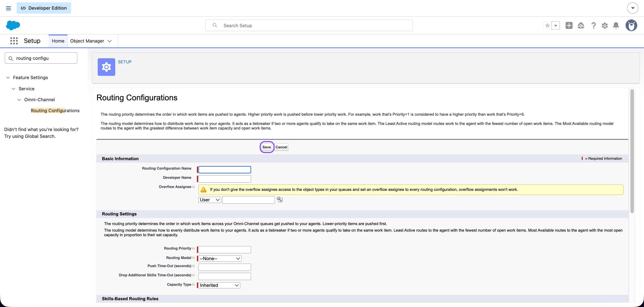Click the Basic Information section header
The image size is (644, 307).
[x=120, y=159]
